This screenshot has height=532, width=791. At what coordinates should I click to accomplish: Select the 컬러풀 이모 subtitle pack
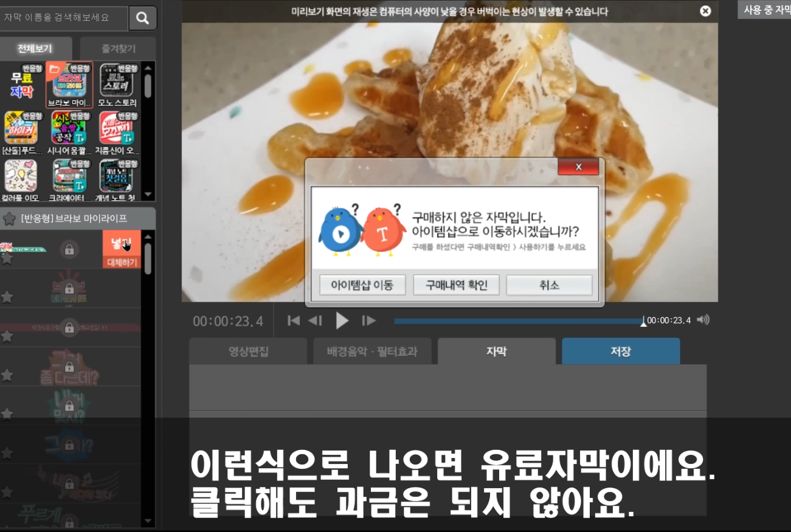[x=21, y=180]
